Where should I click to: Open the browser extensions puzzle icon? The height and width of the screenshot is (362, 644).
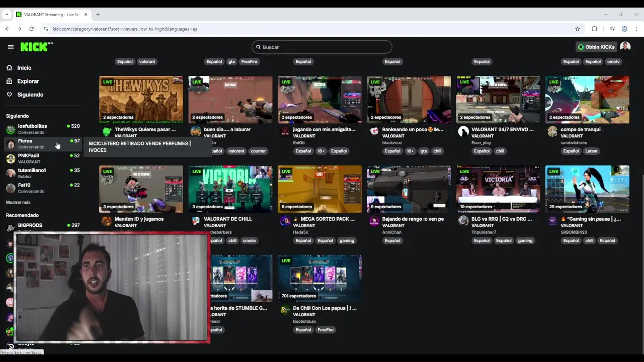click(595, 29)
